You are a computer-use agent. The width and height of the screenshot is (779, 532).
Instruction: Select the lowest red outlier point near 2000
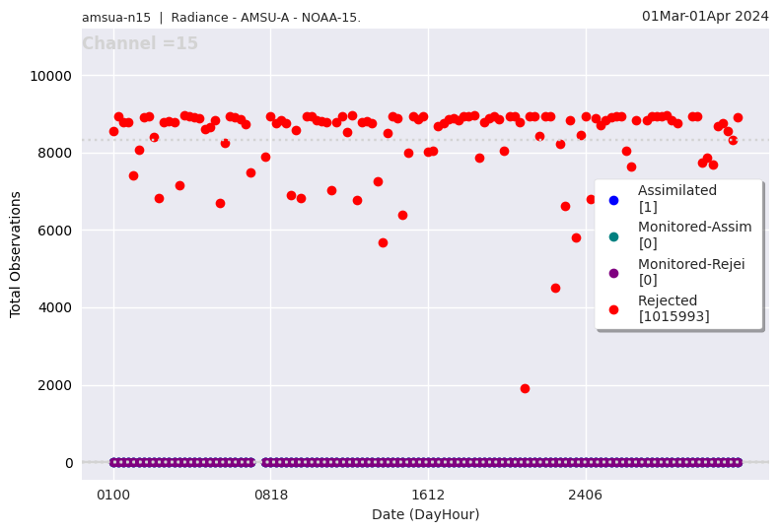click(x=525, y=388)
